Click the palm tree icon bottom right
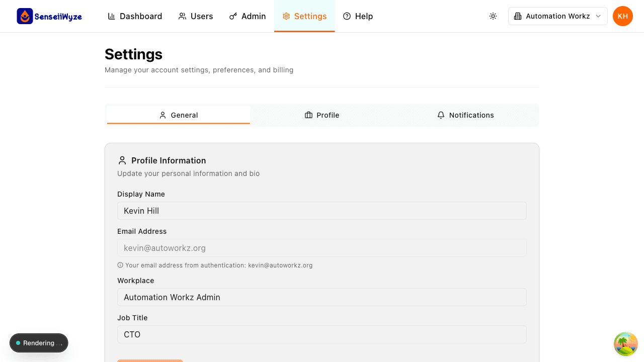 point(625,343)
